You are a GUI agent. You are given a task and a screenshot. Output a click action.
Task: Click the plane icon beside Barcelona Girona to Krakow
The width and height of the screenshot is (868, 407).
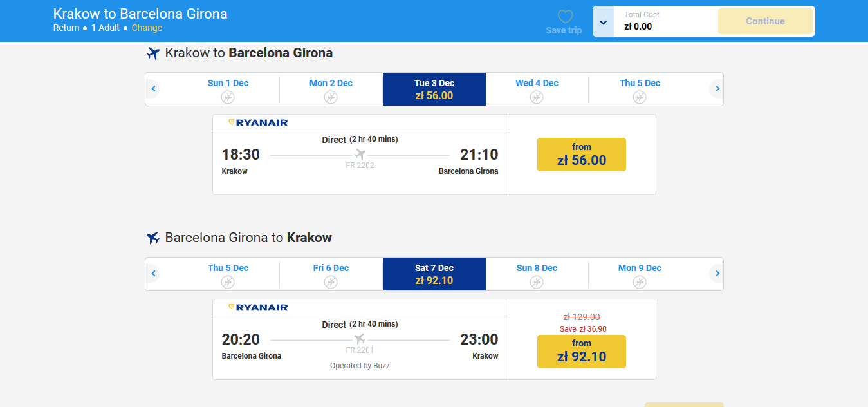coord(152,238)
